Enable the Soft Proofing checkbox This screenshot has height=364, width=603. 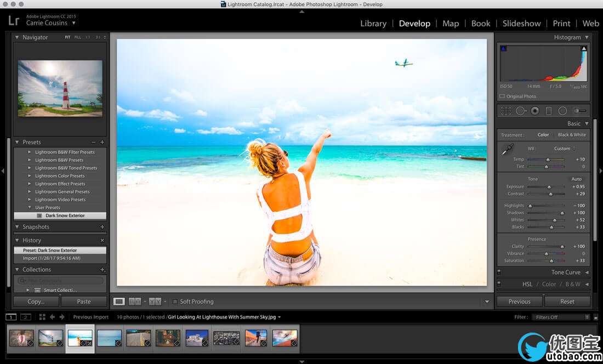(x=175, y=302)
